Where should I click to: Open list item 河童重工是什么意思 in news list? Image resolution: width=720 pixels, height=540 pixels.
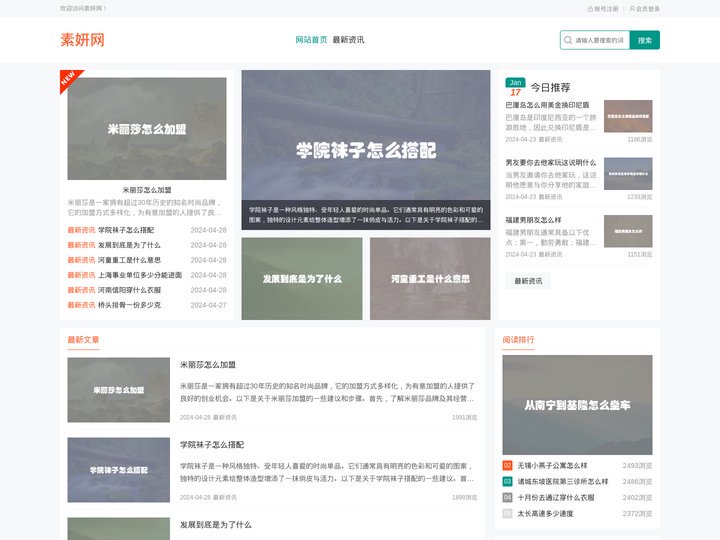(129, 260)
